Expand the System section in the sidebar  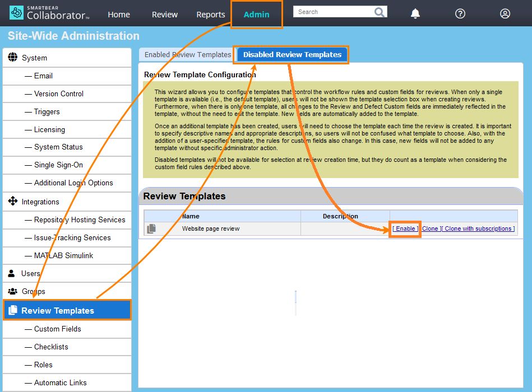12,57
